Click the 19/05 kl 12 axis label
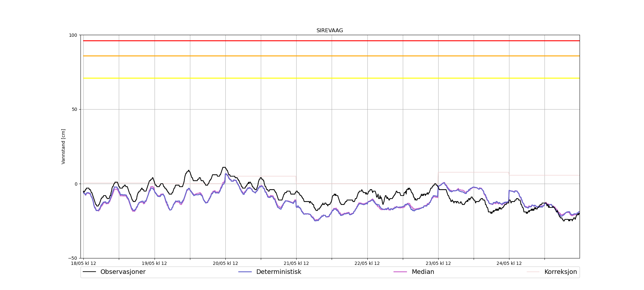Viewport: 644px width, 290px height. (x=154, y=263)
